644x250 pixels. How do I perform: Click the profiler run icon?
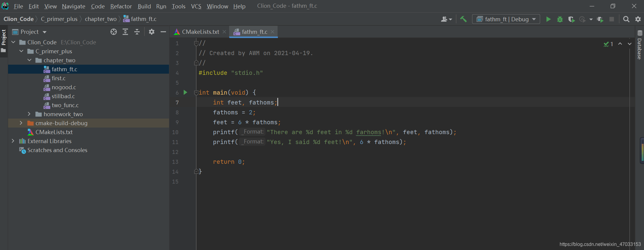pyautogui.click(x=582, y=19)
